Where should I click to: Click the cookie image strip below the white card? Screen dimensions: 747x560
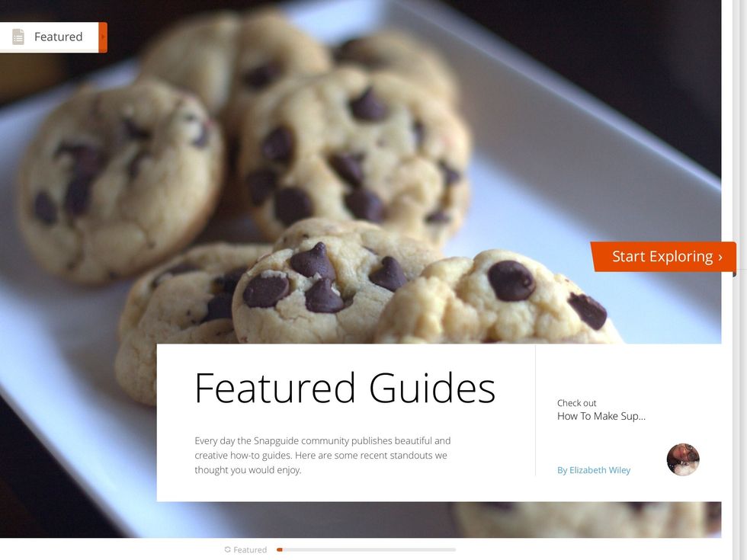coord(438,520)
